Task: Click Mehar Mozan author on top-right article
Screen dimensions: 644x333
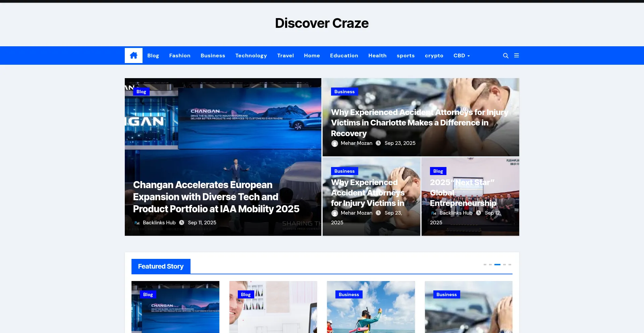Action: [356, 143]
